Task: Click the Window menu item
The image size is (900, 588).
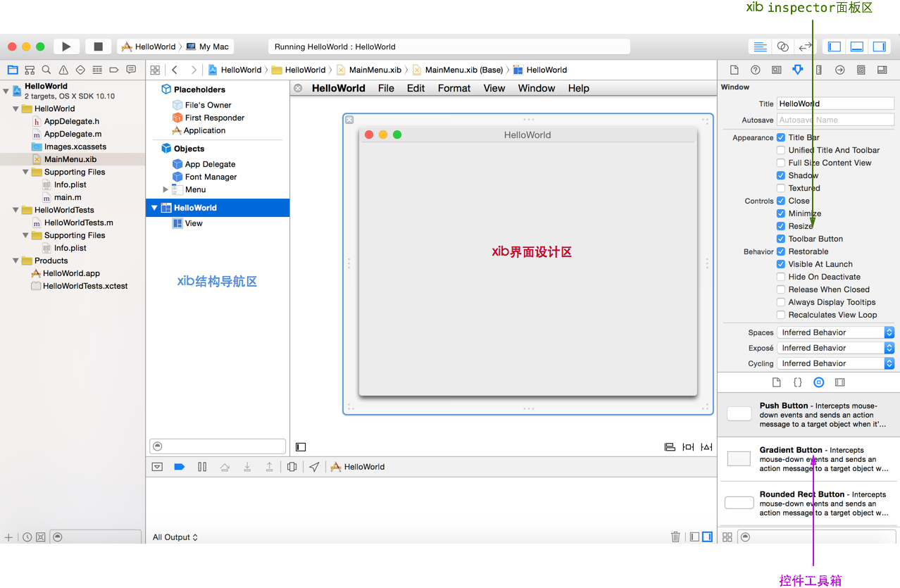Action: (537, 88)
